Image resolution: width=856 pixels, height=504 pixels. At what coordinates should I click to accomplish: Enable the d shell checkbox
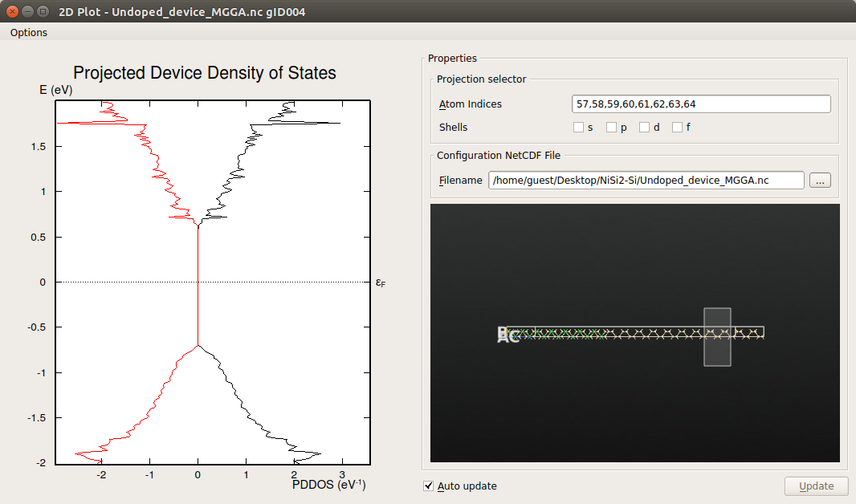(644, 127)
